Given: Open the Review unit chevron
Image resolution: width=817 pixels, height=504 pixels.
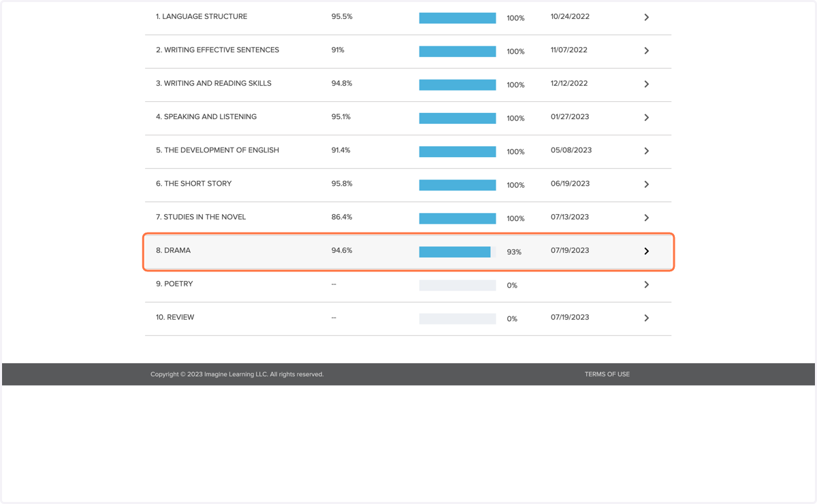Looking at the screenshot, I should tap(647, 318).
